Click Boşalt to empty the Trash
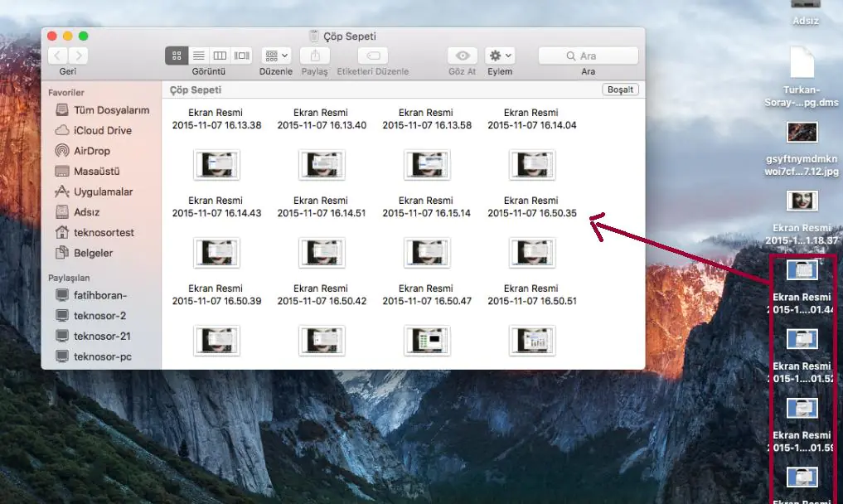The image size is (843, 504). (620, 89)
